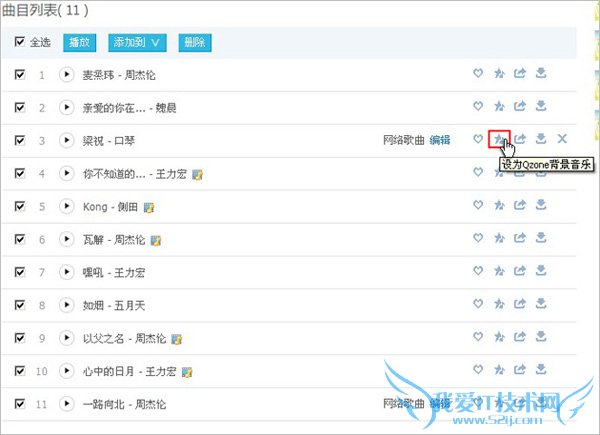Play song 9 以父之名
The image size is (600, 435).
[66, 338]
